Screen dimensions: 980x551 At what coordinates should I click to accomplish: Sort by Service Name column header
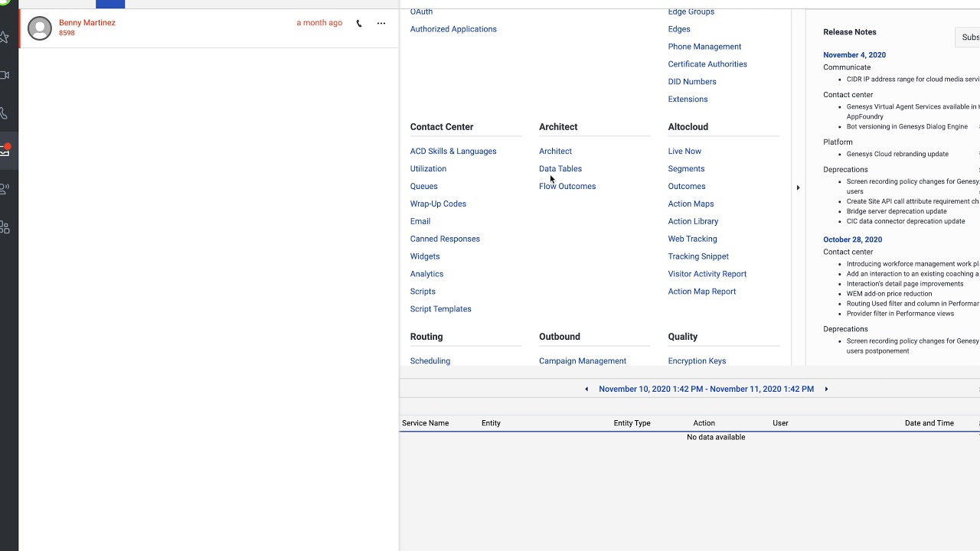click(425, 423)
